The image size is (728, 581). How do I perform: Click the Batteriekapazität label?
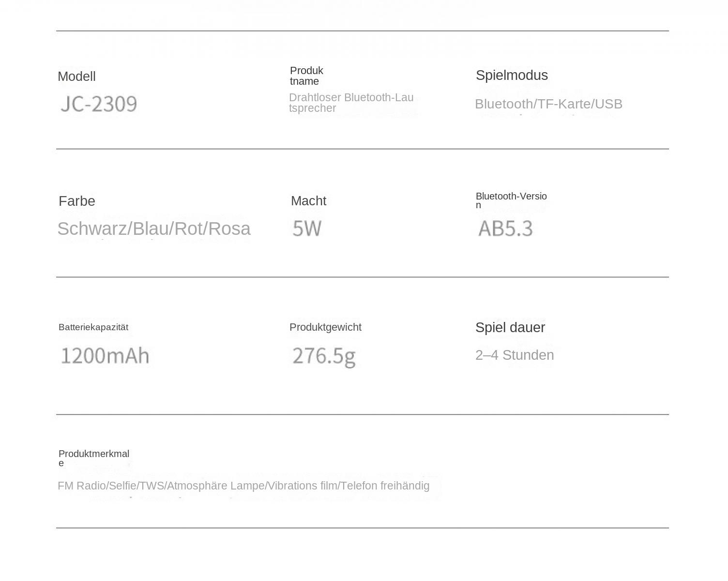click(x=93, y=327)
